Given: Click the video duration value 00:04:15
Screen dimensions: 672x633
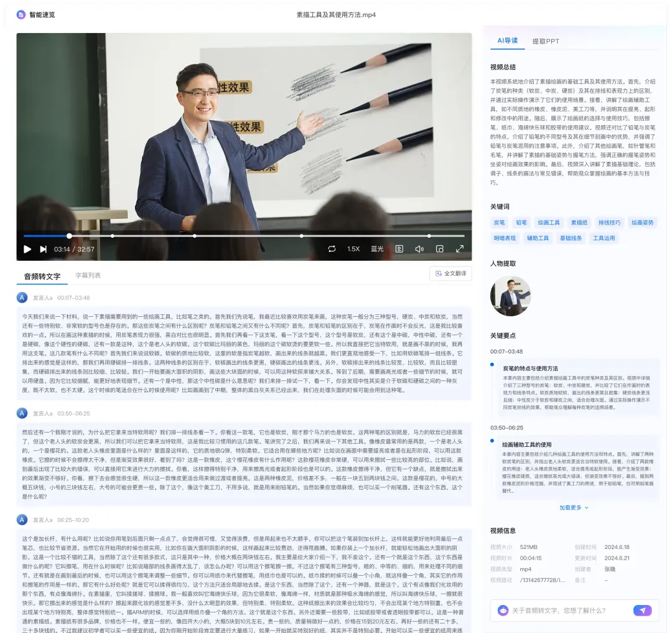Looking at the screenshot, I should 531,558.
